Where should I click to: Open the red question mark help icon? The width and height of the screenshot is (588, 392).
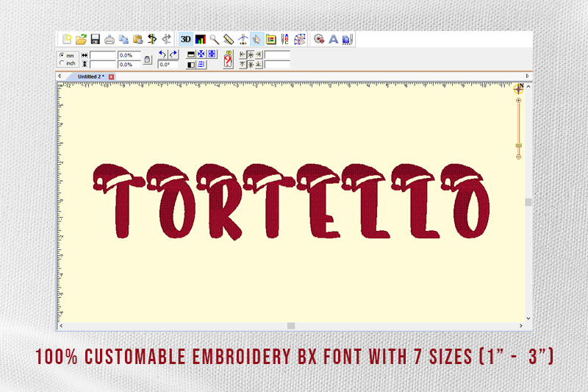228,60
